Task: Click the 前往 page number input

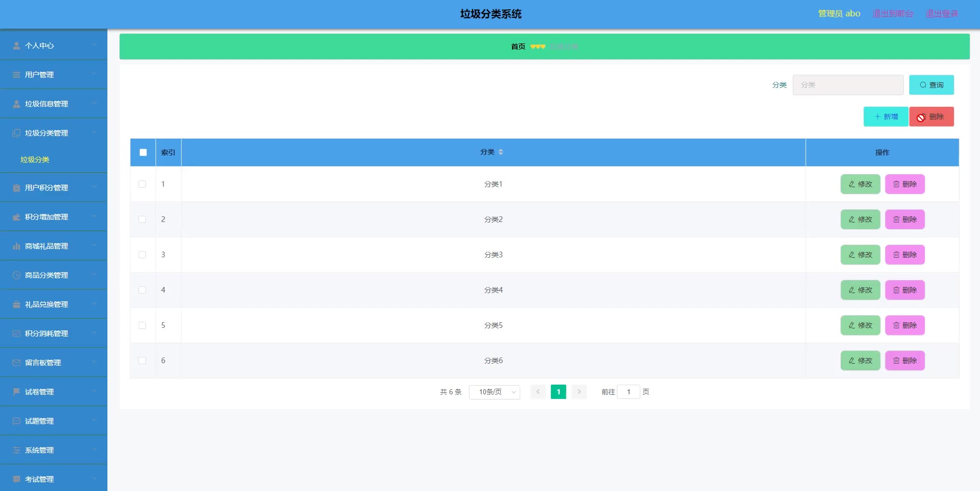Action: click(629, 392)
